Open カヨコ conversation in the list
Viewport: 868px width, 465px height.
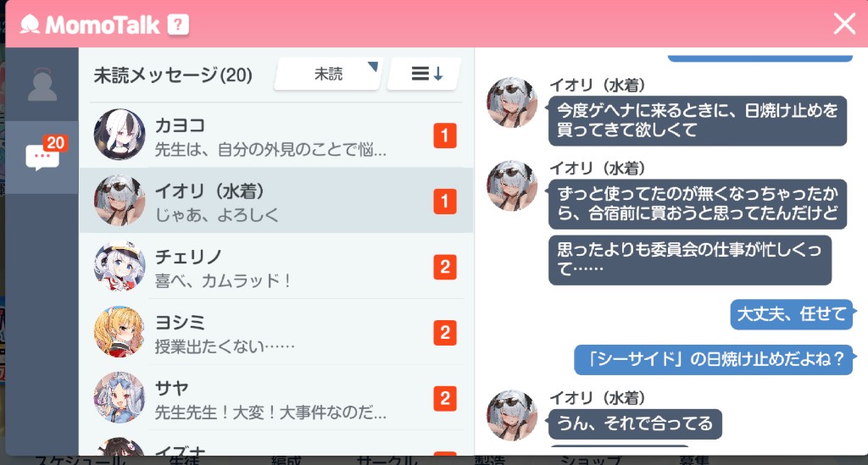click(277, 136)
